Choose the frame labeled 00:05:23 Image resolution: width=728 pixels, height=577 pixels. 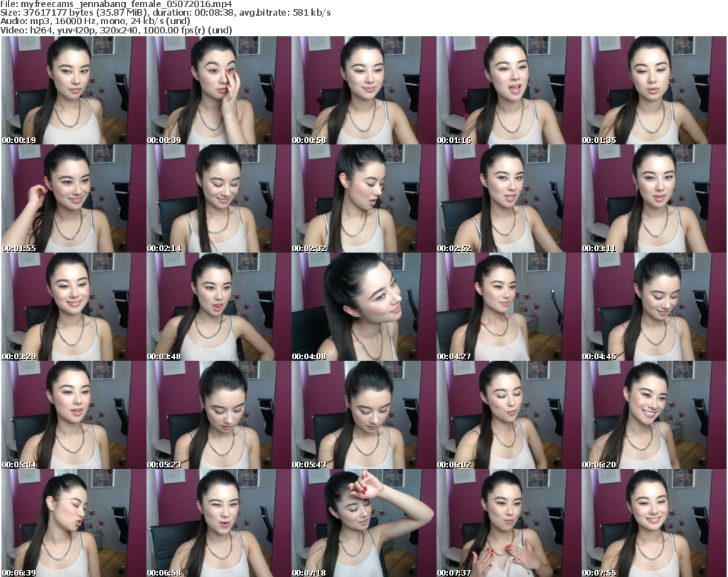[x=219, y=415]
